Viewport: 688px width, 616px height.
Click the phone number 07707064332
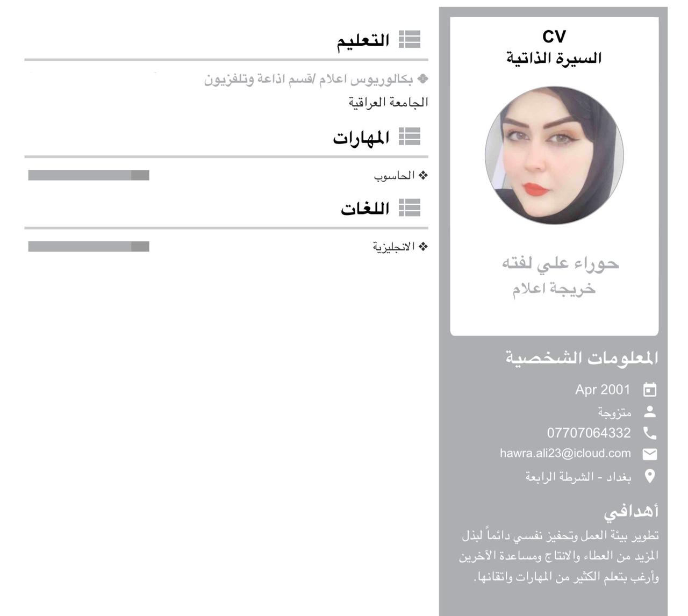[x=589, y=433]
